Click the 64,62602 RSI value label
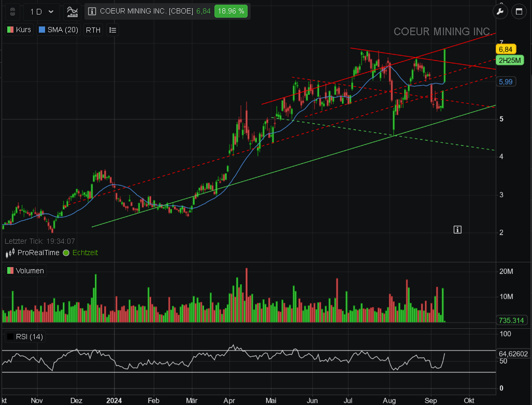 [x=513, y=354]
